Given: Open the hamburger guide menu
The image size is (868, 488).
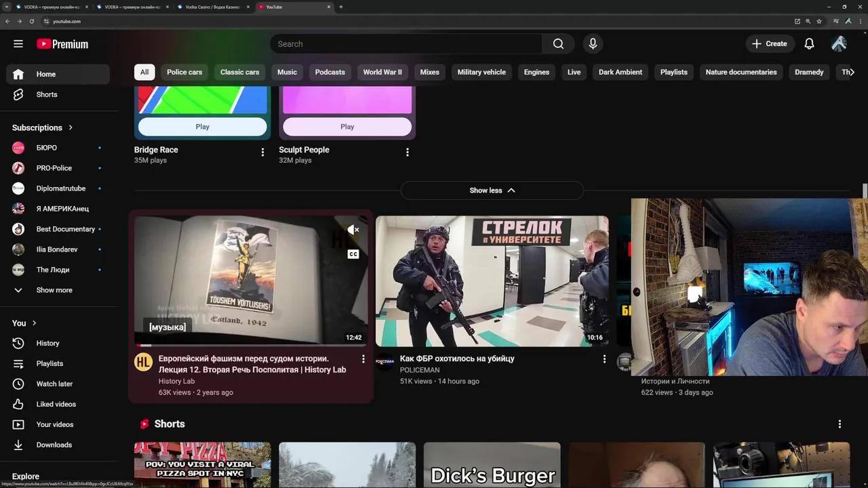Looking at the screenshot, I should [x=18, y=44].
